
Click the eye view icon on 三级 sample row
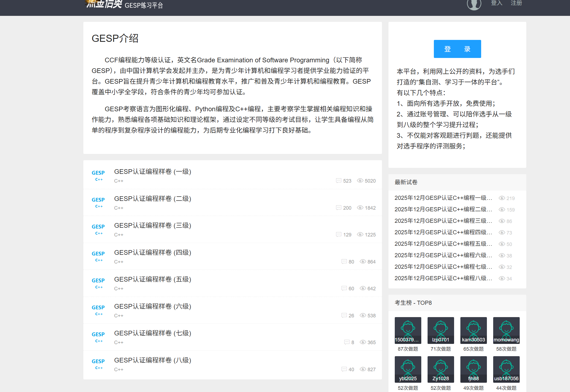[360, 235]
